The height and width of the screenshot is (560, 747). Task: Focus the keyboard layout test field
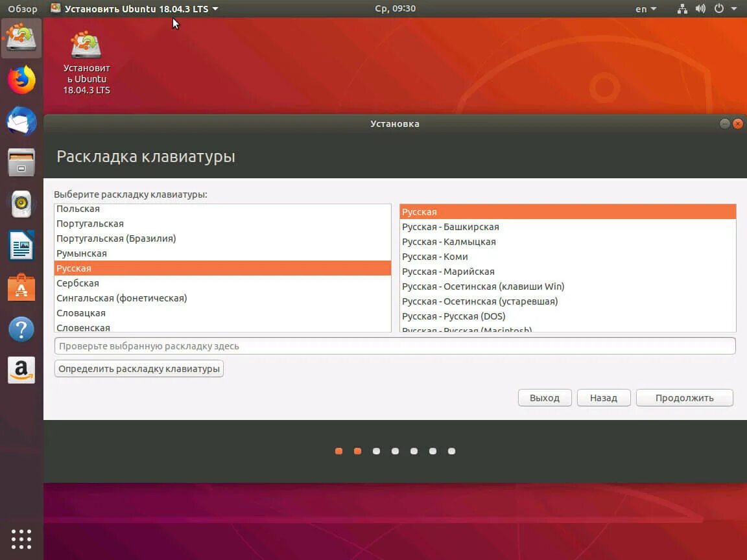tap(395, 345)
